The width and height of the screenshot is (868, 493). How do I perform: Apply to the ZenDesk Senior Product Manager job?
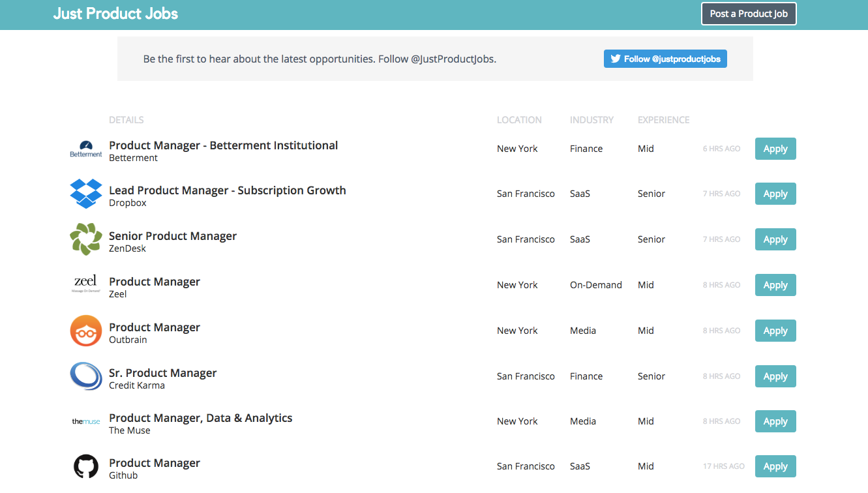coord(775,239)
